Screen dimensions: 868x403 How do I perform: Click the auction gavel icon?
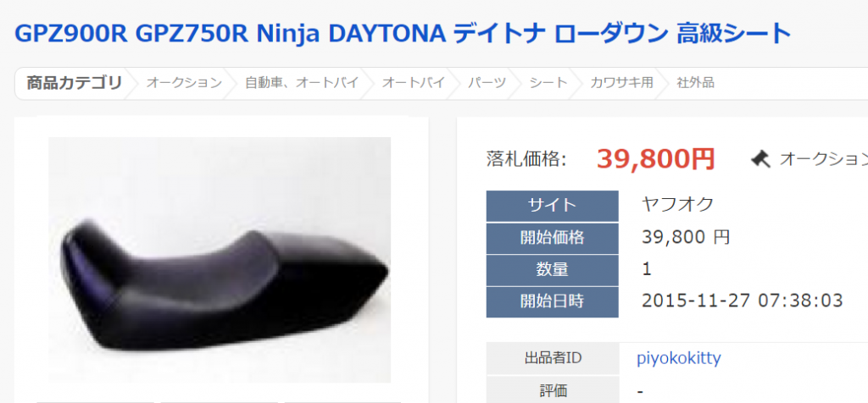(760, 159)
